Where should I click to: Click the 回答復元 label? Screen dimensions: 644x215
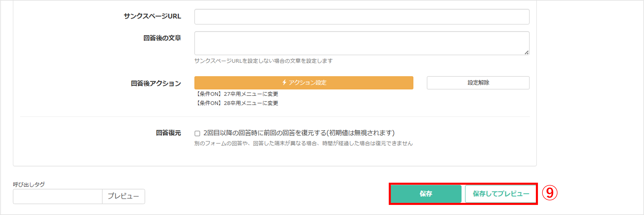(x=168, y=133)
